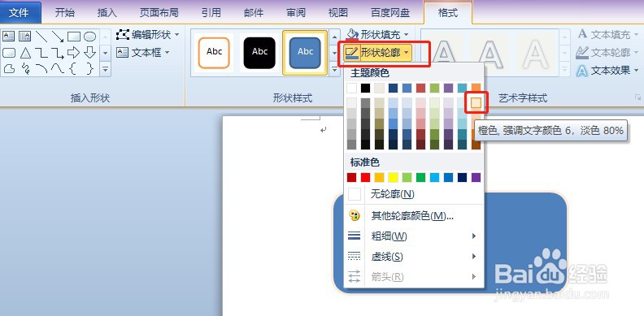This screenshot has height=316, width=644.
Task: Pick purple standard color swatch
Action: click(x=476, y=177)
